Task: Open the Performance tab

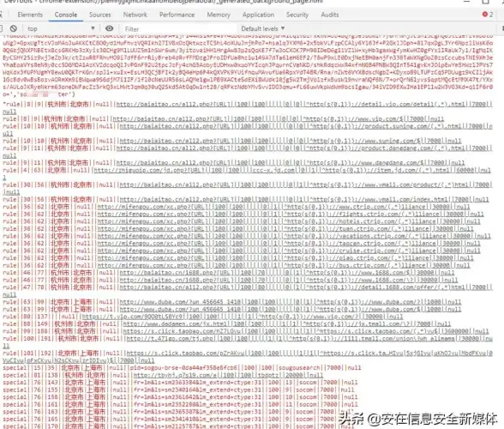Action: (x=177, y=15)
